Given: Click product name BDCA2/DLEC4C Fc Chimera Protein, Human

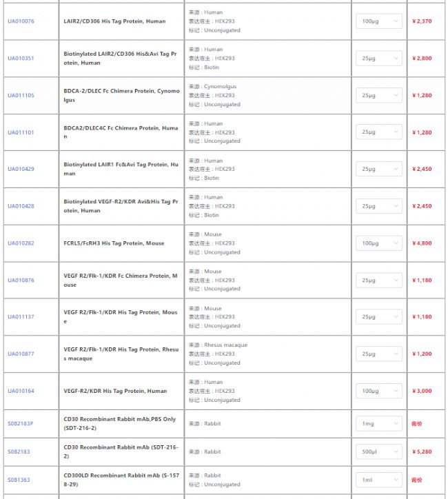Looking at the screenshot, I should pyautogui.click(x=121, y=132).
